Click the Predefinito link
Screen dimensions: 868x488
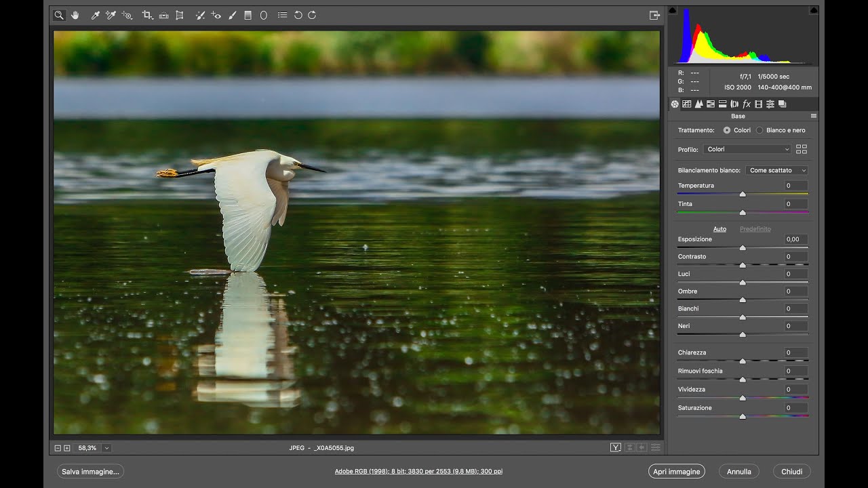coord(755,229)
